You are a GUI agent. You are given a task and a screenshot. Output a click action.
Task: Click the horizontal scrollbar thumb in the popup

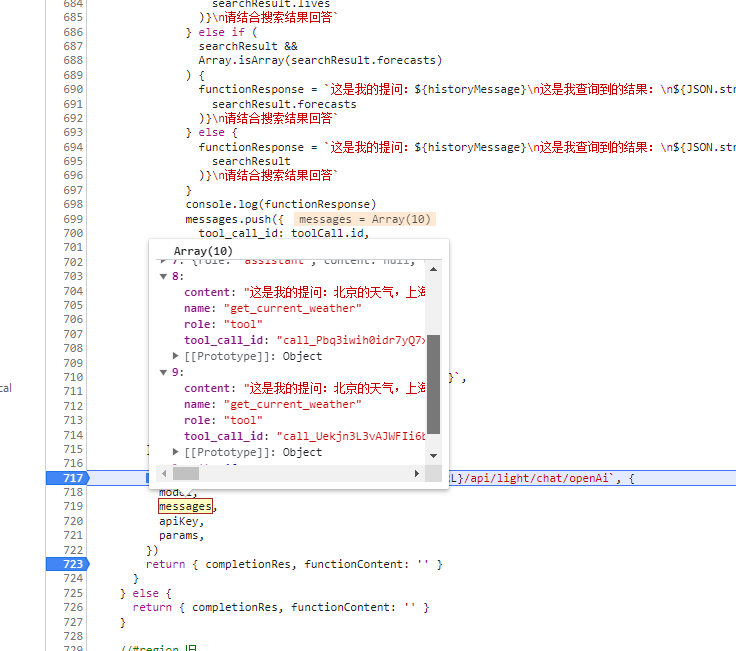click(186, 474)
